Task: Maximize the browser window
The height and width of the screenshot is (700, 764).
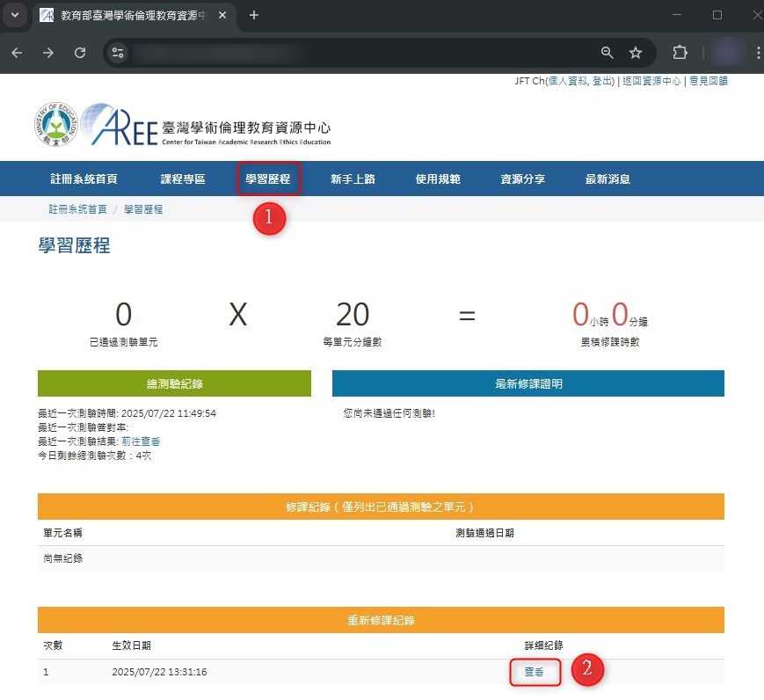Action: tap(717, 15)
